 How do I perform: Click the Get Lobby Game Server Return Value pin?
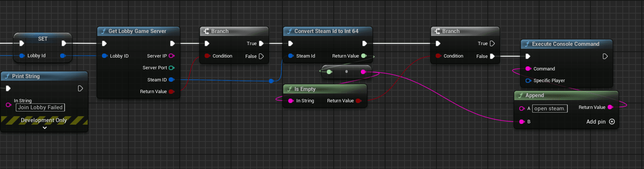[x=171, y=92]
